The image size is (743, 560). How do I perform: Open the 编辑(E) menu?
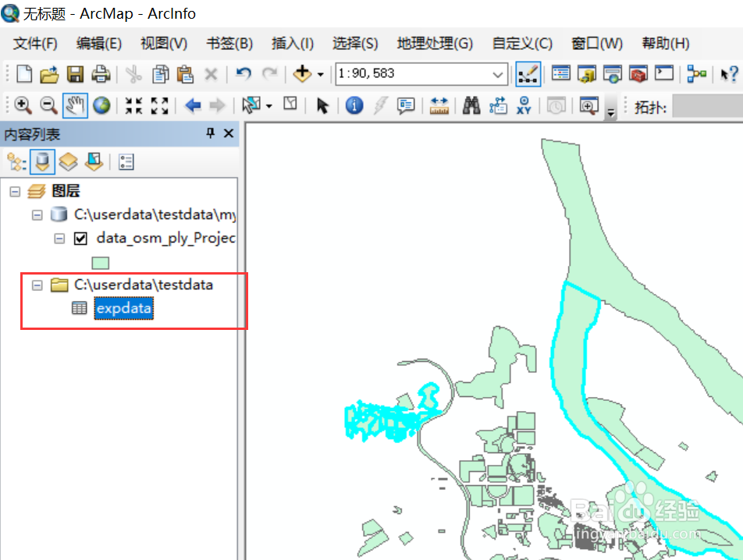[98, 44]
